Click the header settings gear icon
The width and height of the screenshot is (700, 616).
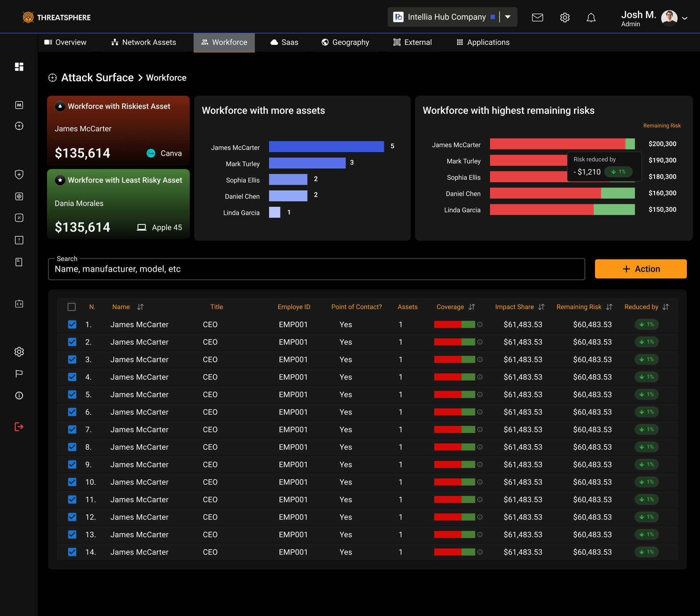click(x=565, y=18)
